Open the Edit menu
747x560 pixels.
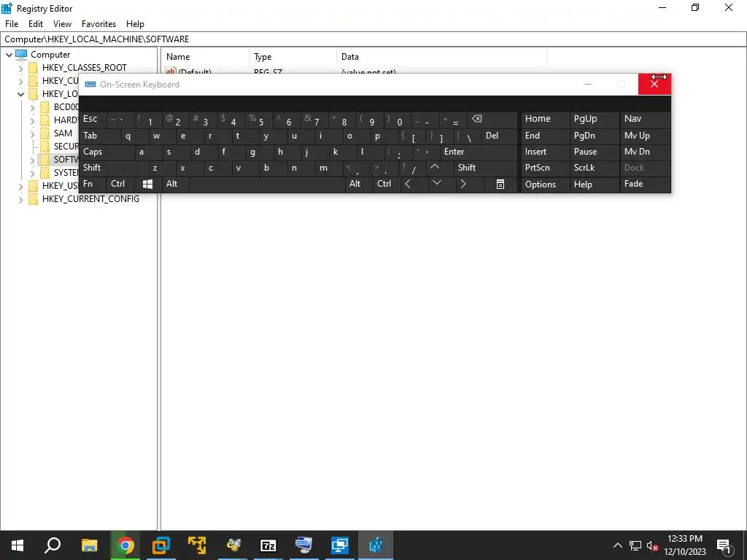tap(36, 24)
